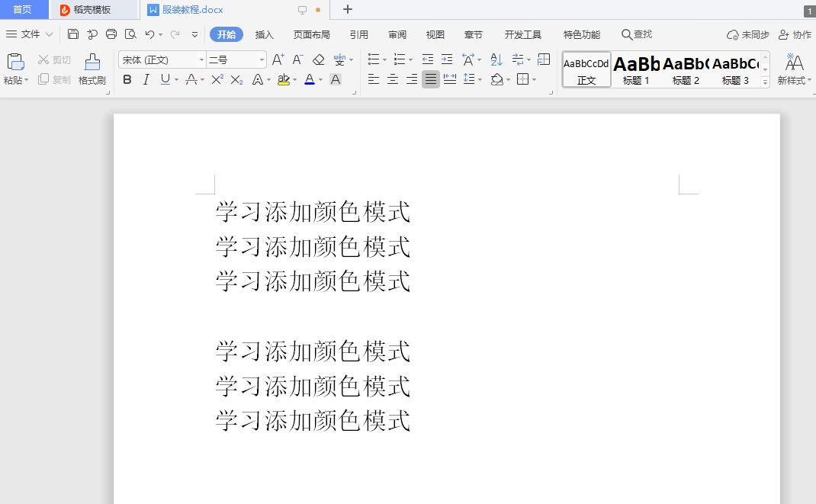The width and height of the screenshot is (816, 504).
Task: Apply text highlight color
Action: click(283, 79)
